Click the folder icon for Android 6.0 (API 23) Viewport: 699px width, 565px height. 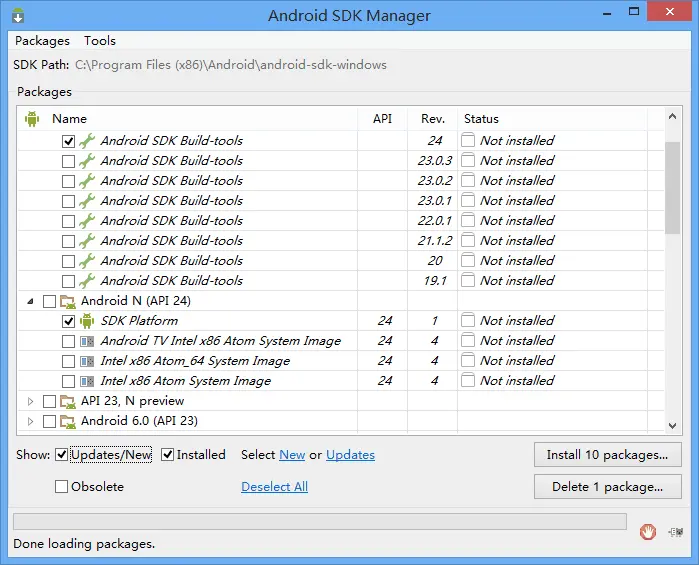68,422
